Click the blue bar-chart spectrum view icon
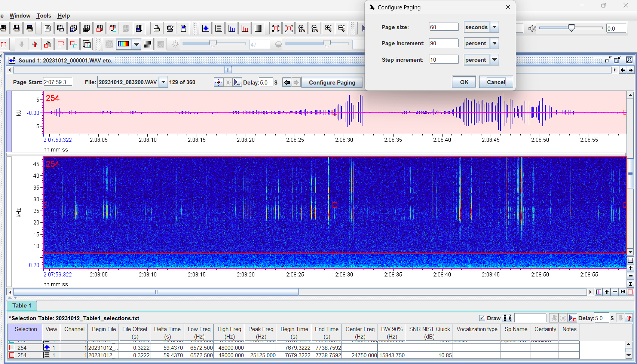This screenshot has width=637, height=364. (232, 28)
